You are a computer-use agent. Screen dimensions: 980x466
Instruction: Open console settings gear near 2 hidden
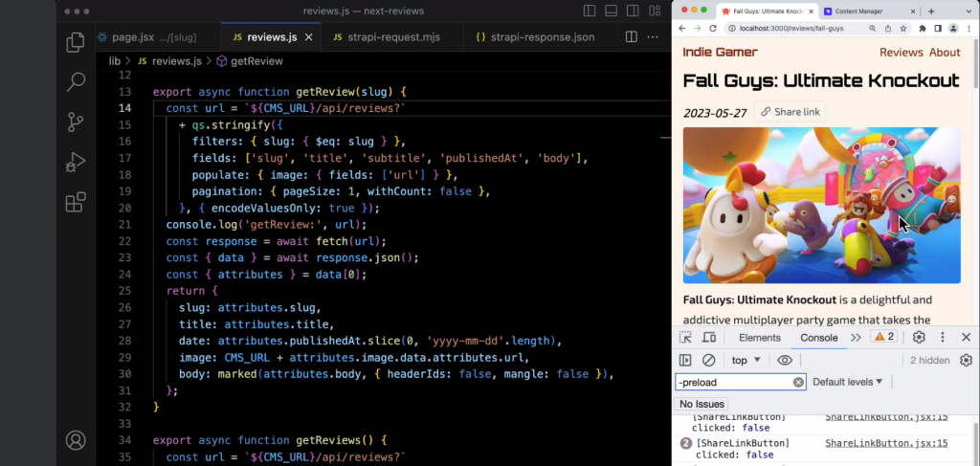967,360
